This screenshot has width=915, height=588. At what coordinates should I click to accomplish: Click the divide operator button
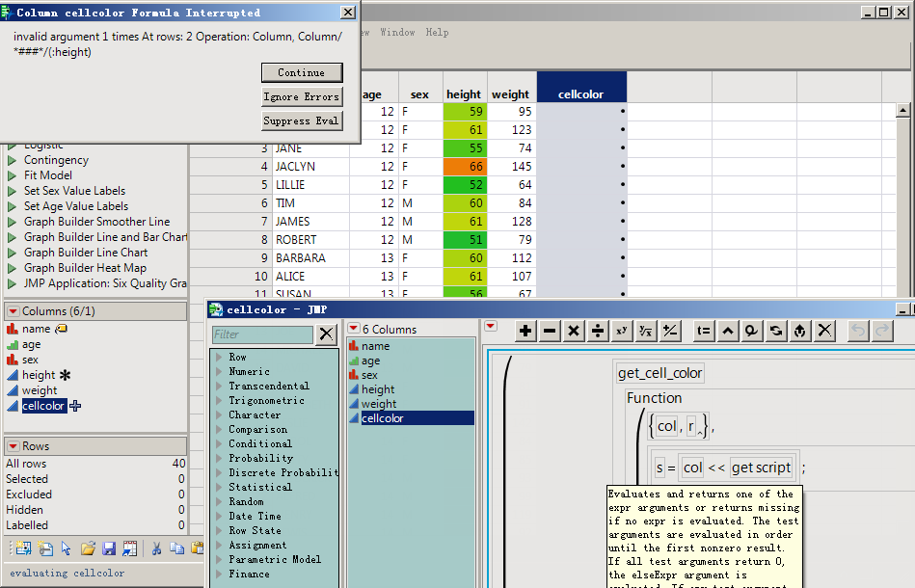(x=598, y=331)
